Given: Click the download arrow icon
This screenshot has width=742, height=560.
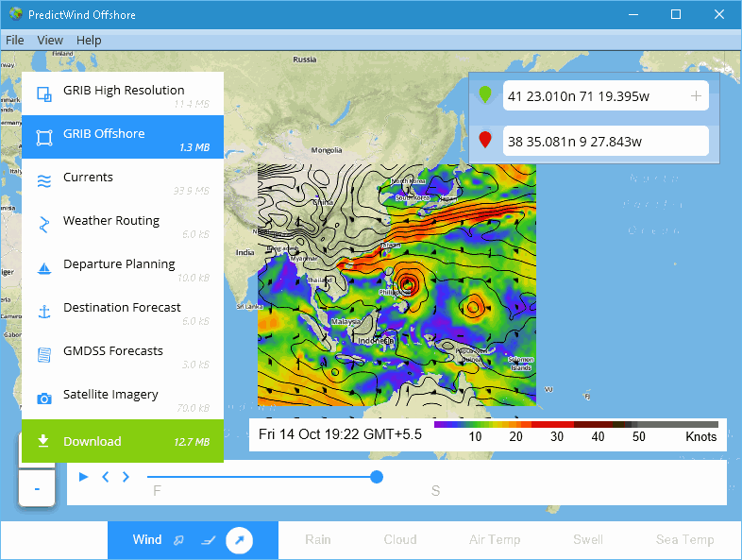Looking at the screenshot, I should pyautogui.click(x=43, y=441).
